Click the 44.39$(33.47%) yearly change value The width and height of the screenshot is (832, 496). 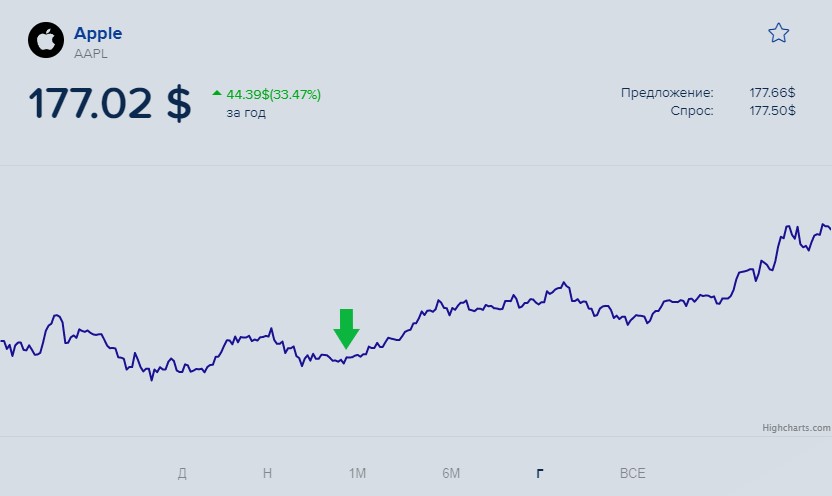pyautogui.click(x=274, y=94)
